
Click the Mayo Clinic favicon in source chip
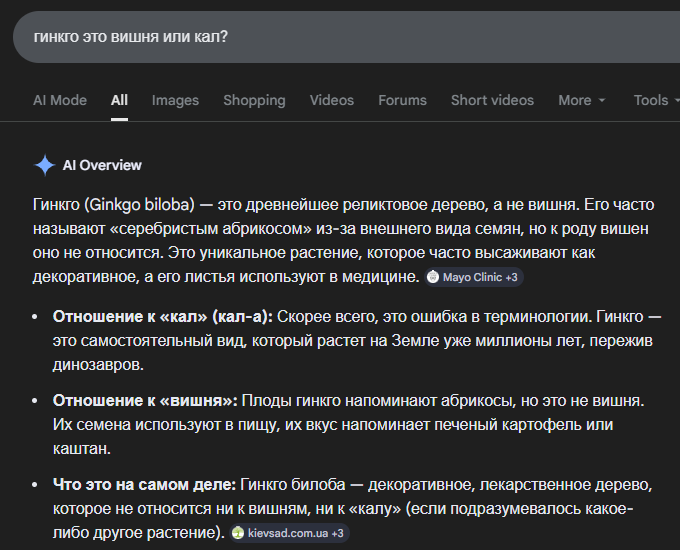coord(433,276)
